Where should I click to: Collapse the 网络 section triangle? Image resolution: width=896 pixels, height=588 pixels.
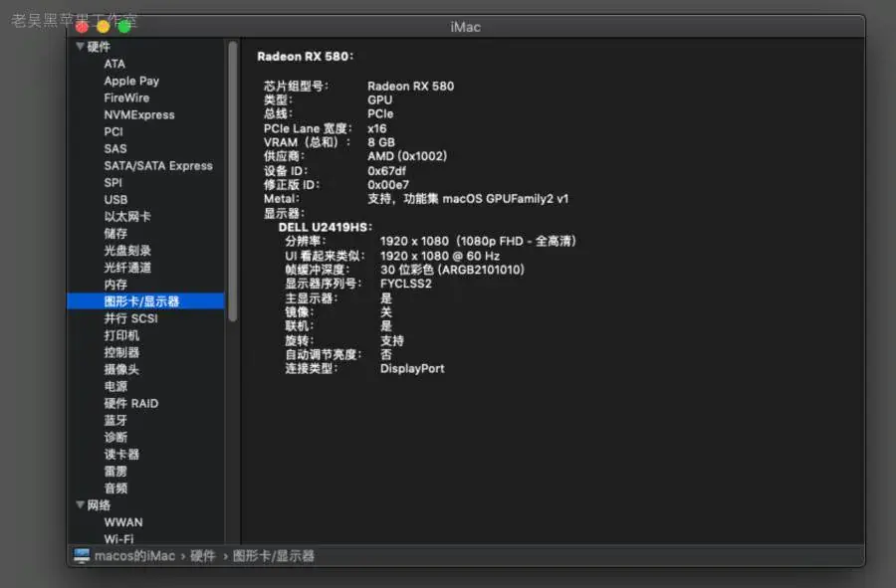(80, 504)
